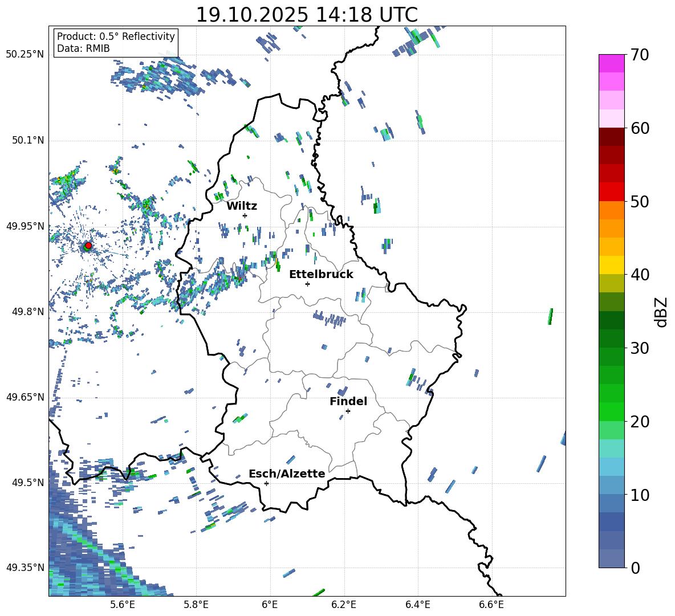Select the Findel city label

point(348,401)
